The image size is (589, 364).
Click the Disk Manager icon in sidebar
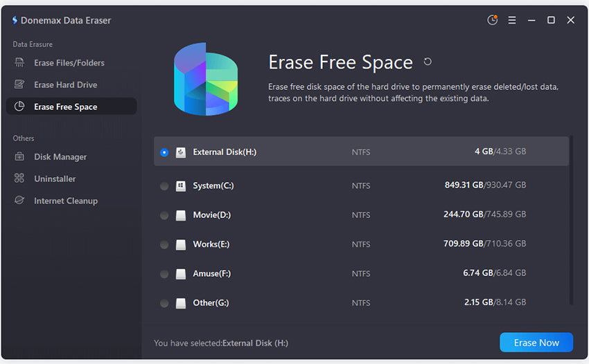(x=19, y=156)
